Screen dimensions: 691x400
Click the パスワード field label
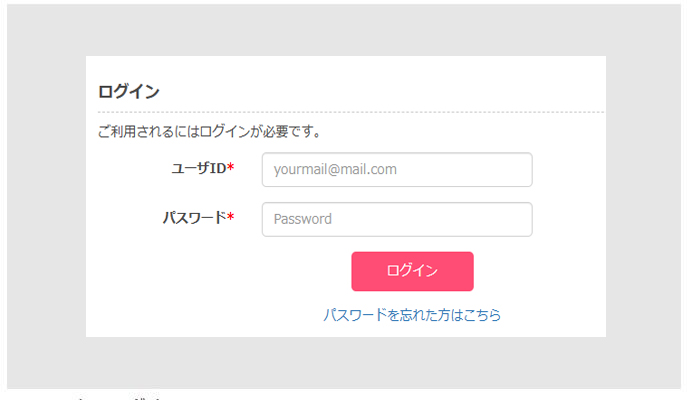click(x=194, y=217)
